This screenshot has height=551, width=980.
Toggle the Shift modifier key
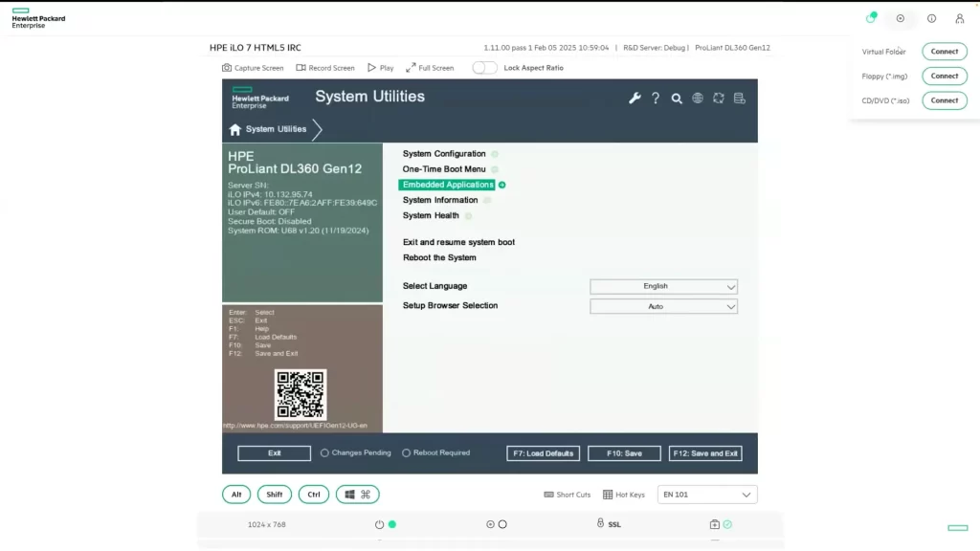click(275, 495)
